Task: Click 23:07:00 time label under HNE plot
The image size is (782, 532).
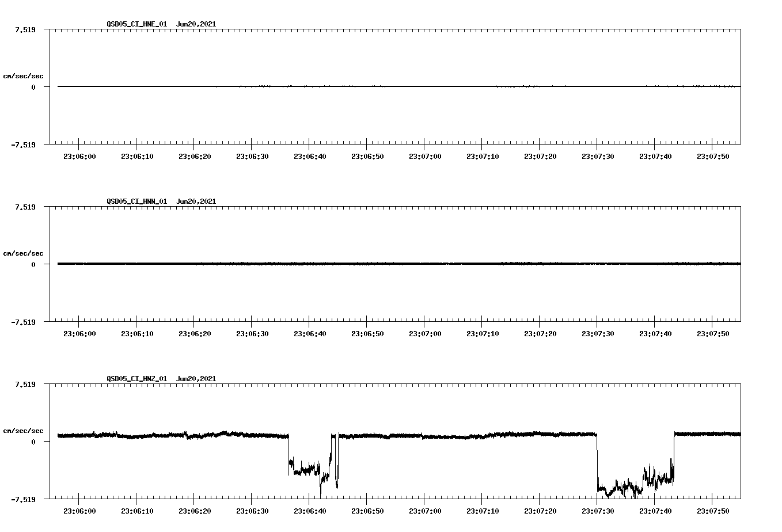Action: pyautogui.click(x=425, y=157)
